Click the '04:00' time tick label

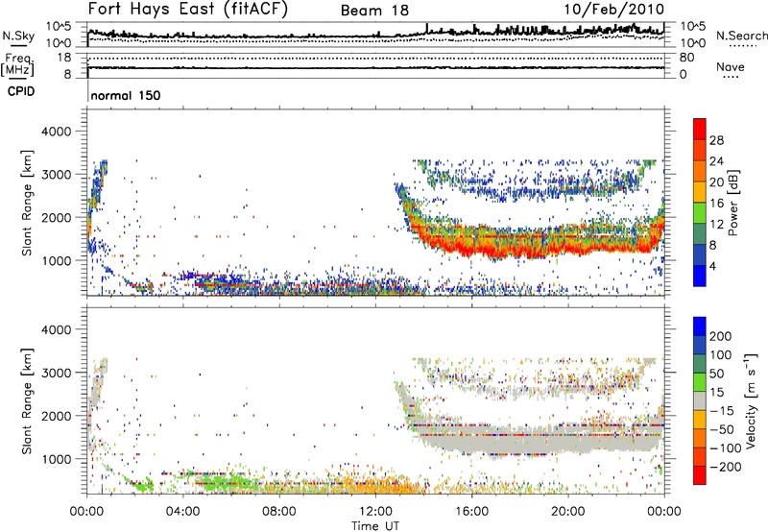(x=183, y=512)
